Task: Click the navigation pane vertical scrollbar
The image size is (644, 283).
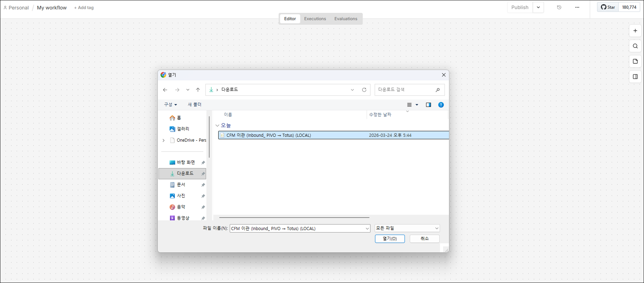Action: (x=209, y=137)
